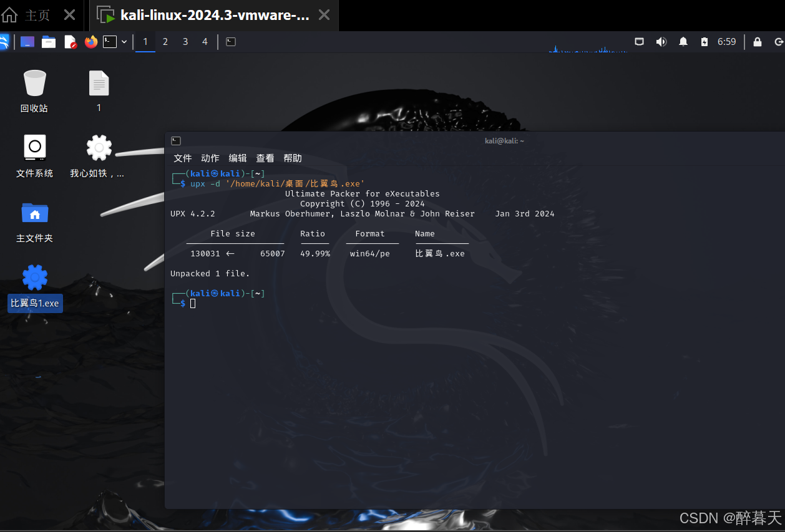This screenshot has width=785, height=532.
Task: Click the Ratio column header
Action: pos(313,233)
